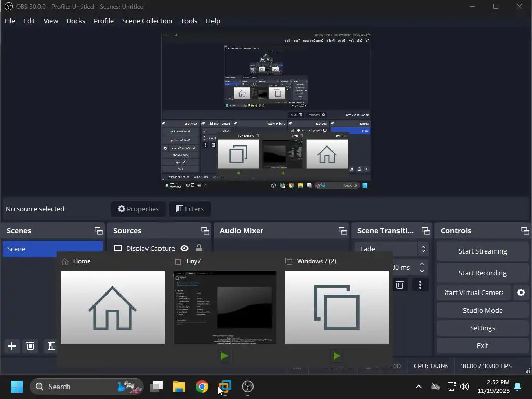Start the Tiny7 virtual machine play button
The width and height of the screenshot is (532, 399).
224,356
